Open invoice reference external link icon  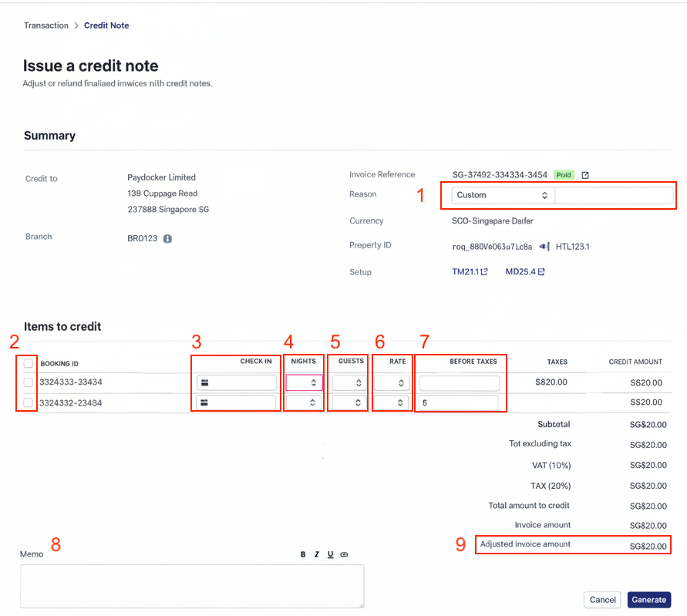pos(585,175)
